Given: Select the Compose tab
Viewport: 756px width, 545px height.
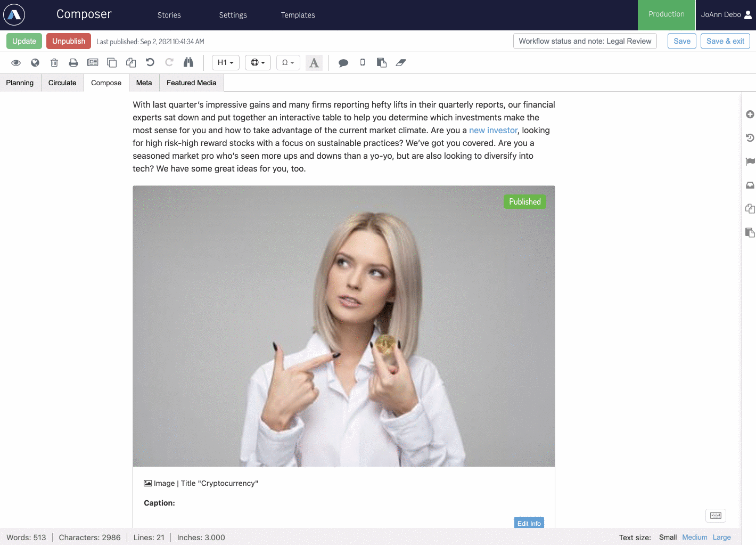Looking at the screenshot, I should [106, 83].
